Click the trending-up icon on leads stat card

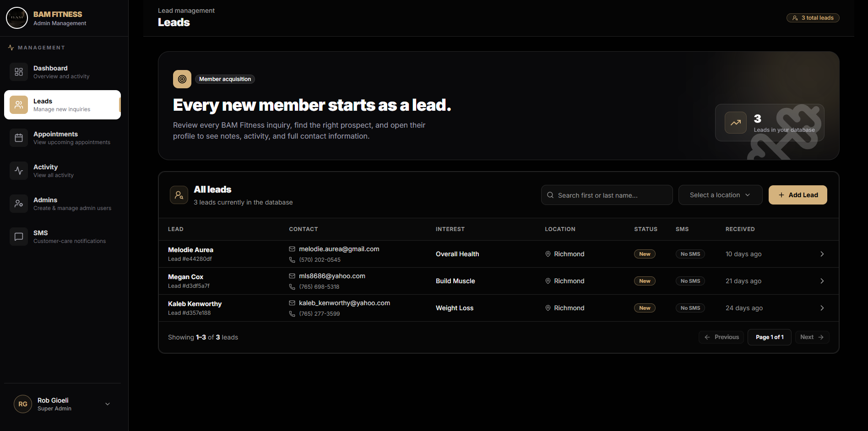click(736, 123)
